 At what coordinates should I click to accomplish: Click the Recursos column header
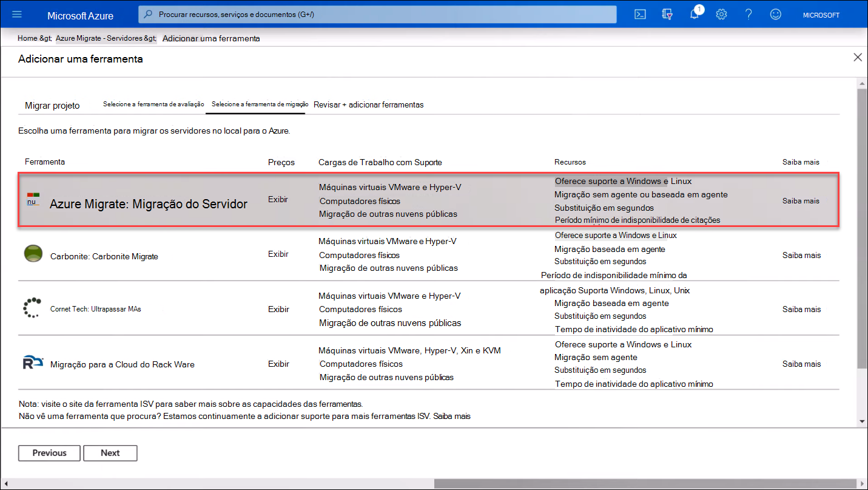570,162
